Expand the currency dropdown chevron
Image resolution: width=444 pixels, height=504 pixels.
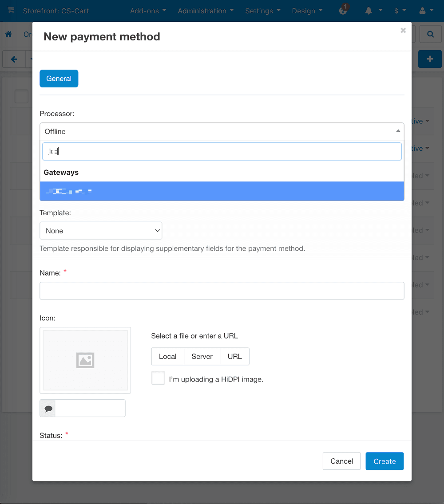(x=405, y=10)
